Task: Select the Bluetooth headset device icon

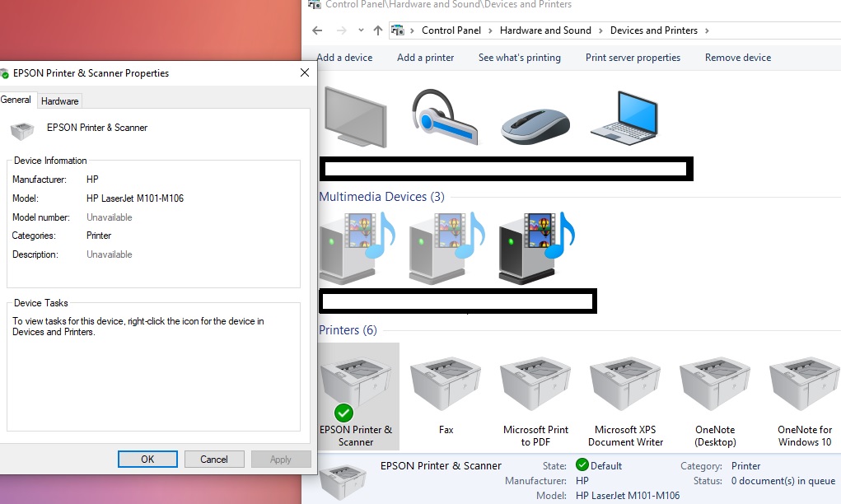Action: pyautogui.click(x=445, y=117)
